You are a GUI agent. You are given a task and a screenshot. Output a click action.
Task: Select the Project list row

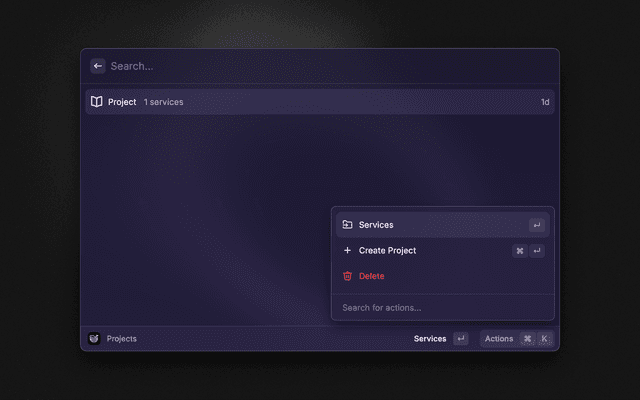[x=320, y=102]
